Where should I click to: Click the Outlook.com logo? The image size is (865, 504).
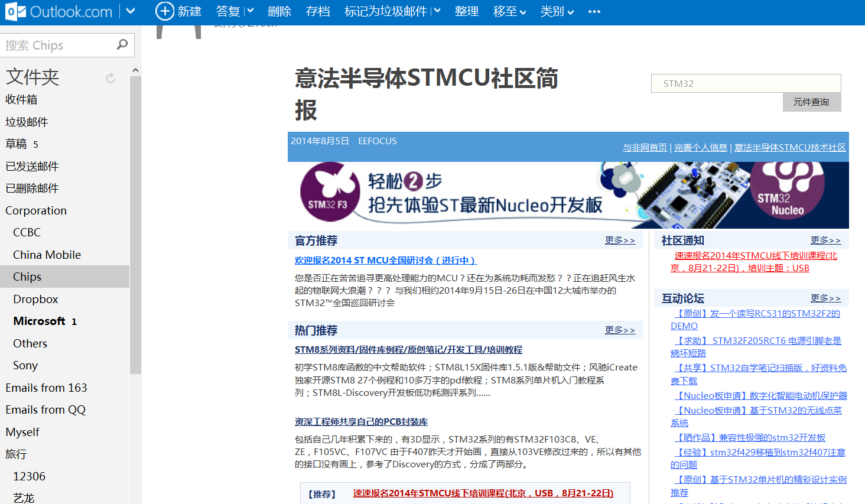pyautogui.click(x=58, y=11)
